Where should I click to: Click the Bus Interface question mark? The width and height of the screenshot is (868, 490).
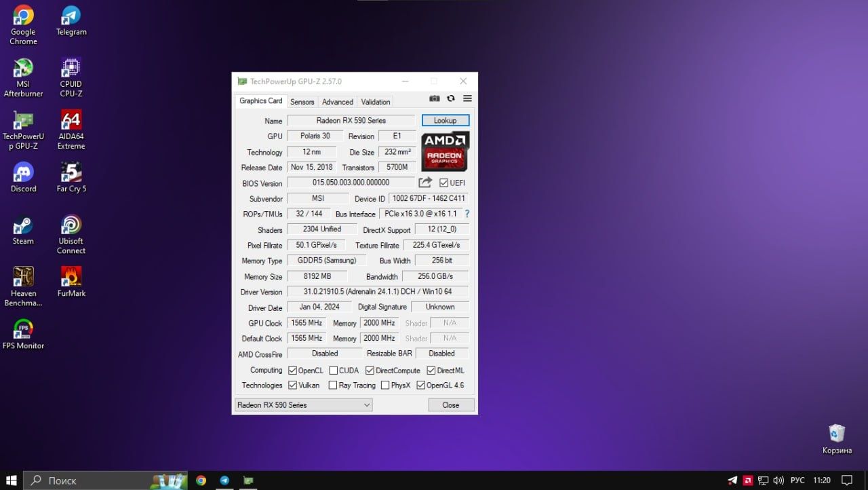[x=467, y=214]
